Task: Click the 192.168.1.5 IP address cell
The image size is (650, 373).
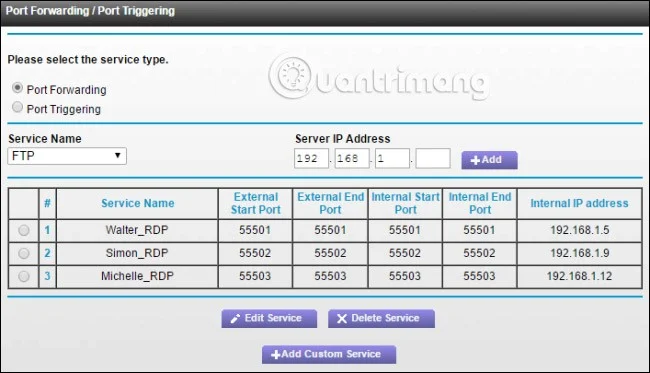Action: pyautogui.click(x=580, y=230)
